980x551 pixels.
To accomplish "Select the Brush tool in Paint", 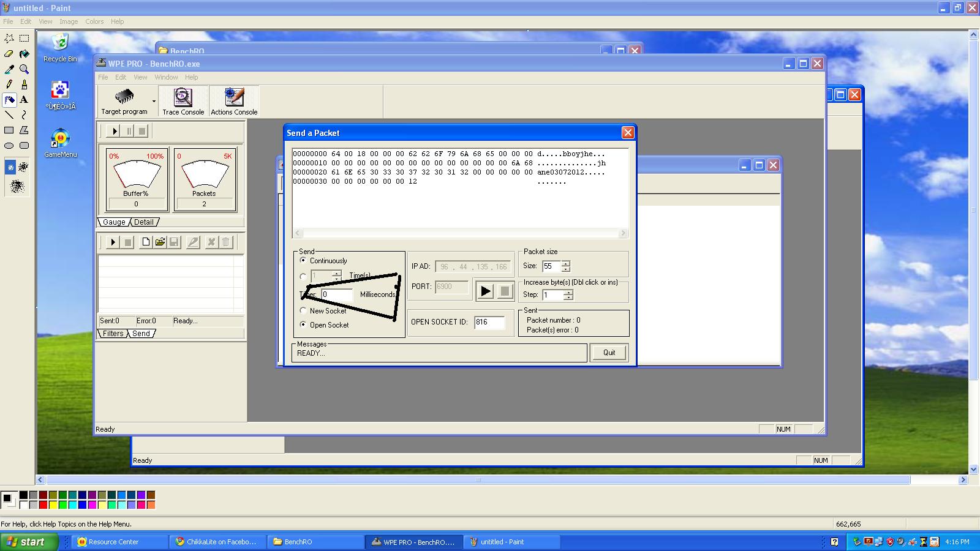I will click(x=24, y=84).
